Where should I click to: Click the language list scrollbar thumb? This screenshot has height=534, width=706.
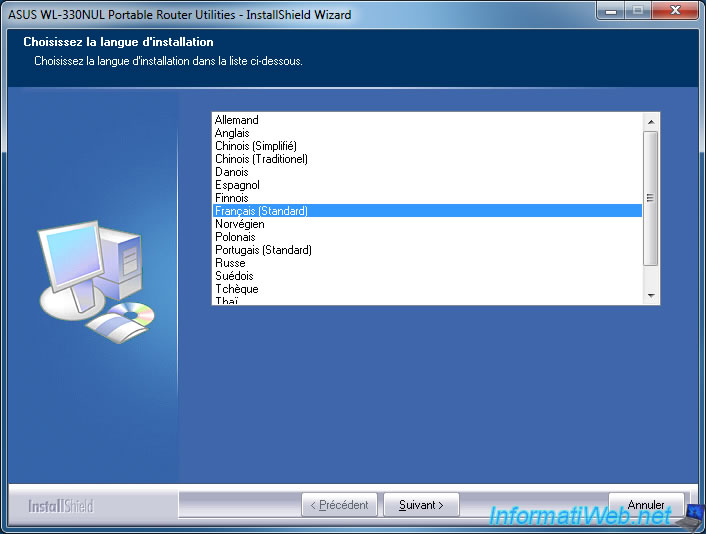point(651,198)
